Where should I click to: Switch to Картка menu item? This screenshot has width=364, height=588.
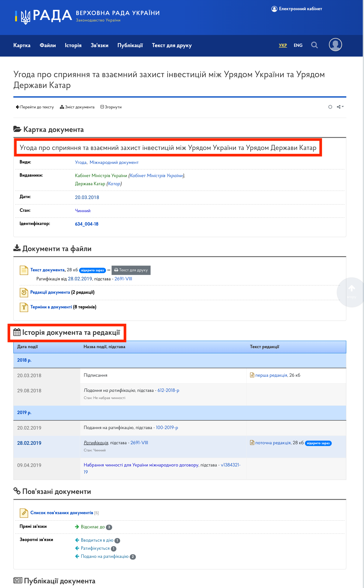click(22, 45)
